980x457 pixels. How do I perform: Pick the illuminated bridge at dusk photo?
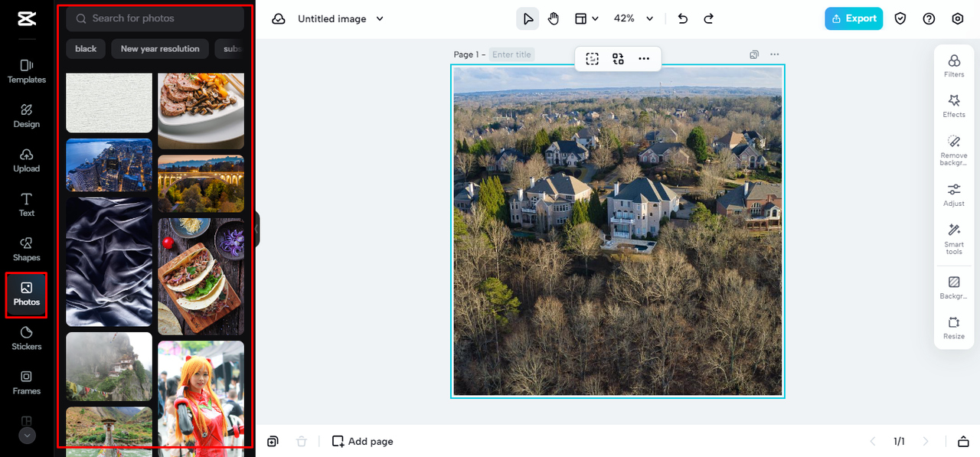pyautogui.click(x=201, y=184)
